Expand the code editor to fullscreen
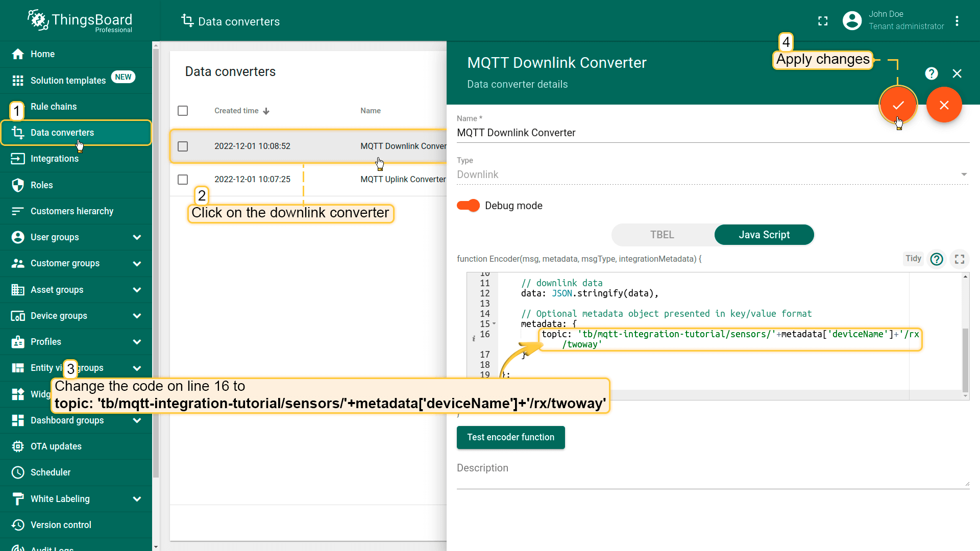Screen dimensions: 980x551 point(960,259)
